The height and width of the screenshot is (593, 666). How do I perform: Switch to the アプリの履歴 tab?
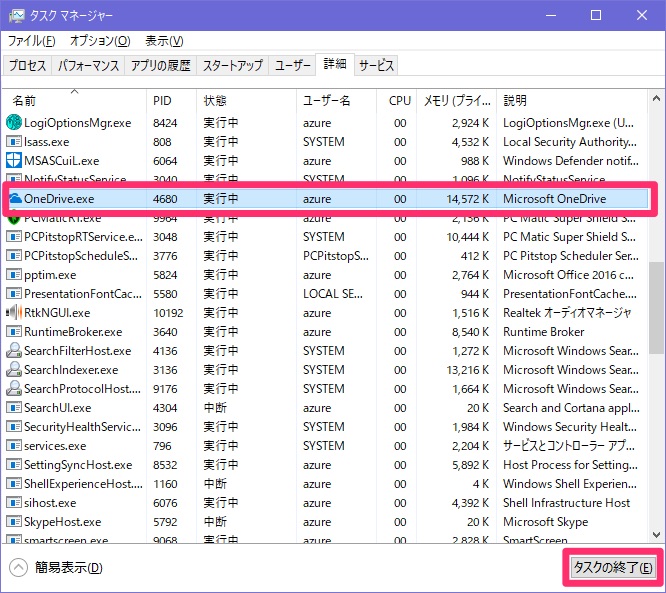(x=161, y=65)
